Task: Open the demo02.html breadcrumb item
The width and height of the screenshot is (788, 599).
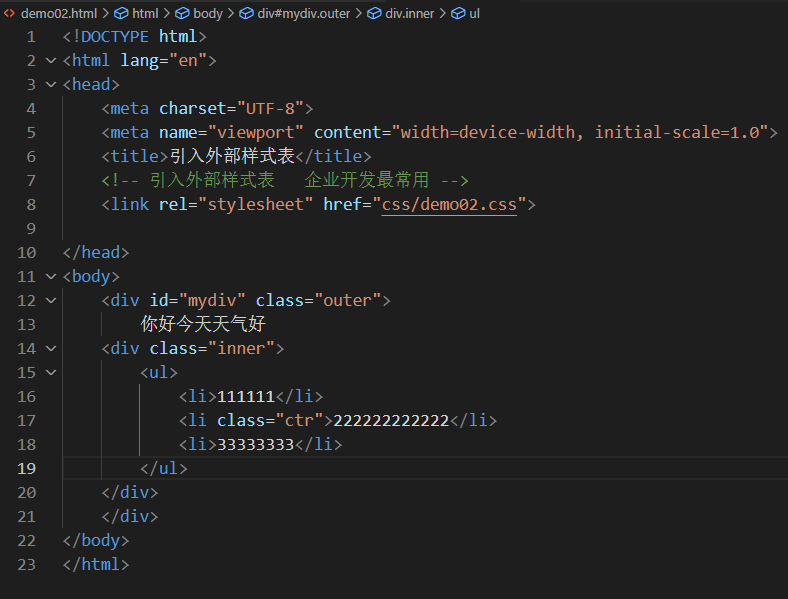Action: pos(59,14)
